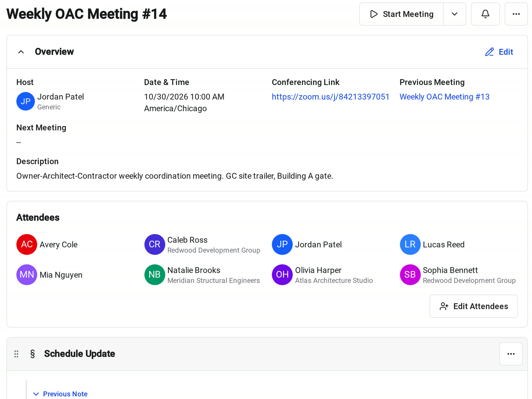Click the America/Chicago timezone text
This screenshot has width=532, height=399.
tap(175, 108)
